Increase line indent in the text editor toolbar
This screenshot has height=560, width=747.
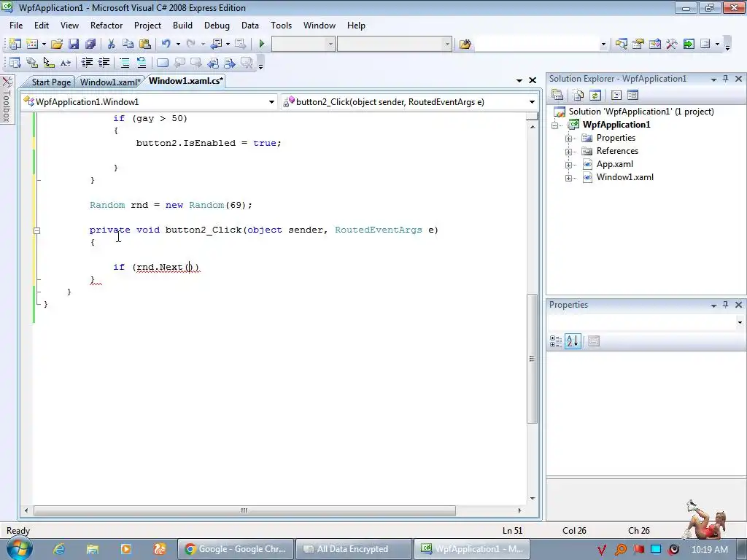tap(104, 63)
